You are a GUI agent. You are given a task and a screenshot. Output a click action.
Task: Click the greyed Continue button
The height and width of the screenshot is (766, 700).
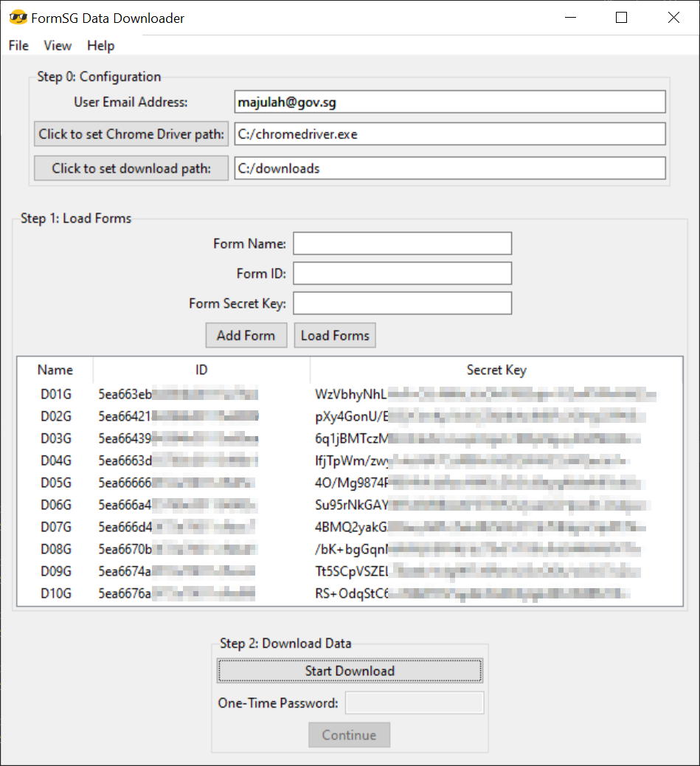point(349,735)
